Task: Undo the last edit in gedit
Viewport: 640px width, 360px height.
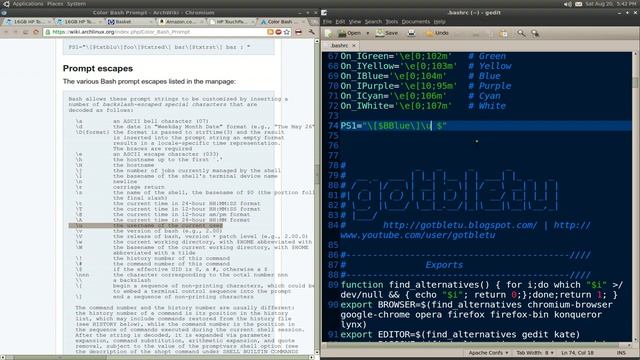Action: [x=437, y=33]
